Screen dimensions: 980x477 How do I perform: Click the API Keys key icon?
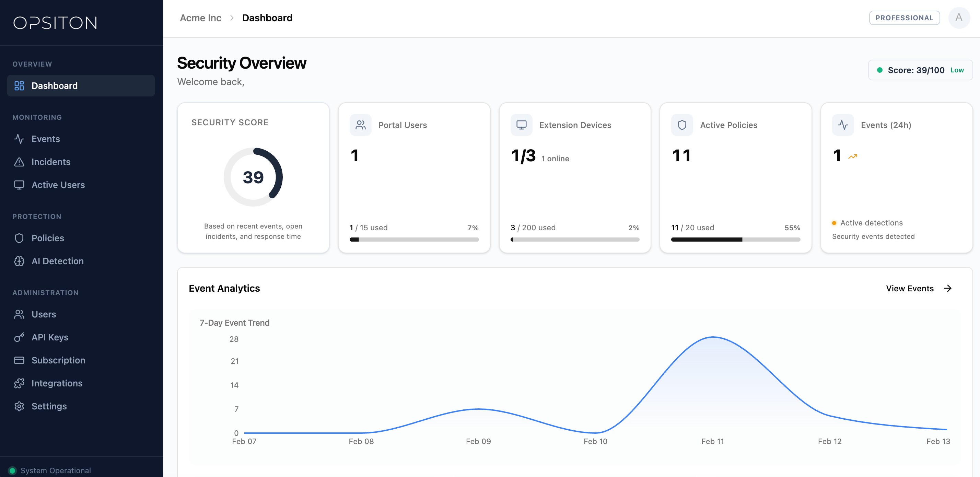(19, 337)
